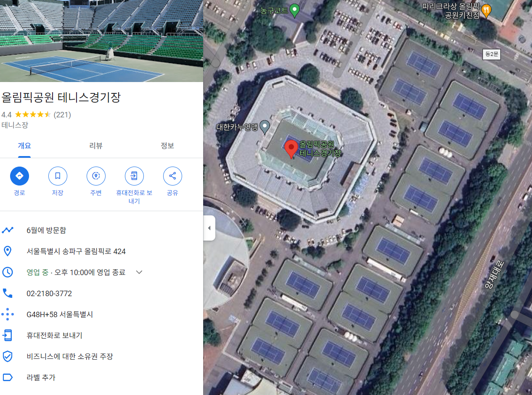Click the 저장 bookmark icon
This screenshot has height=395, width=532.
pyautogui.click(x=58, y=176)
